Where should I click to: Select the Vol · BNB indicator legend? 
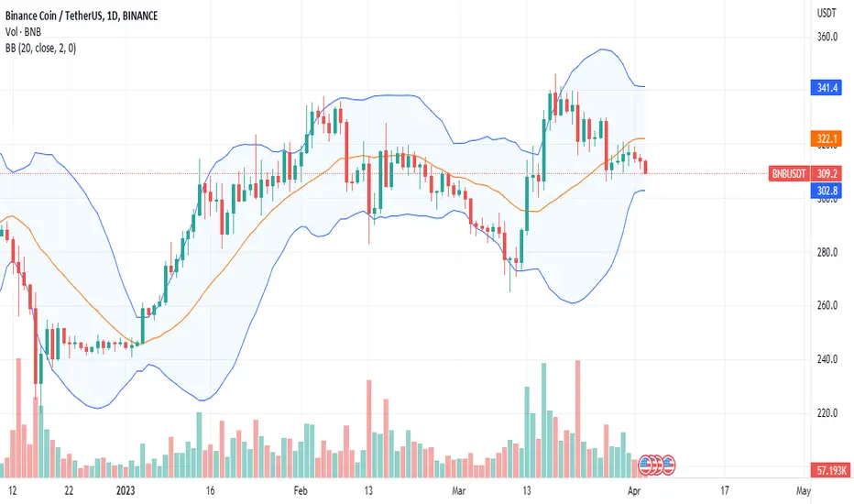pyautogui.click(x=23, y=32)
